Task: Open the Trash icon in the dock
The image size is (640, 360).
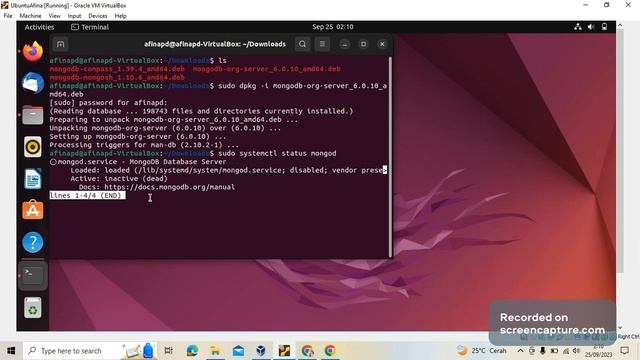Action: [x=33, y=308]
